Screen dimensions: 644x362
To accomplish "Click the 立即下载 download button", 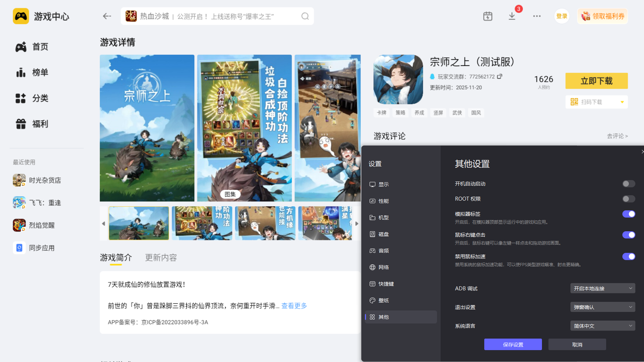I will pyautogui.click(x=596, y=81).
